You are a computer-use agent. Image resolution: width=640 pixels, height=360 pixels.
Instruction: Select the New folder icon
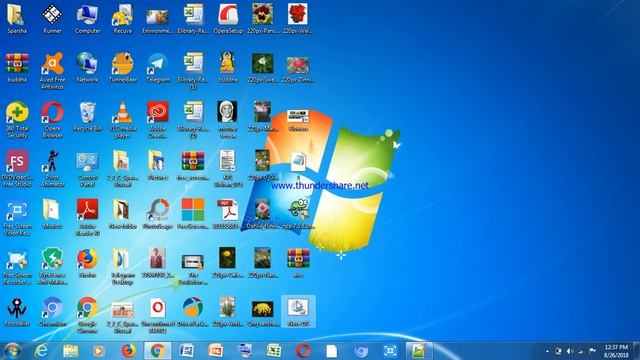coord(122,214)
